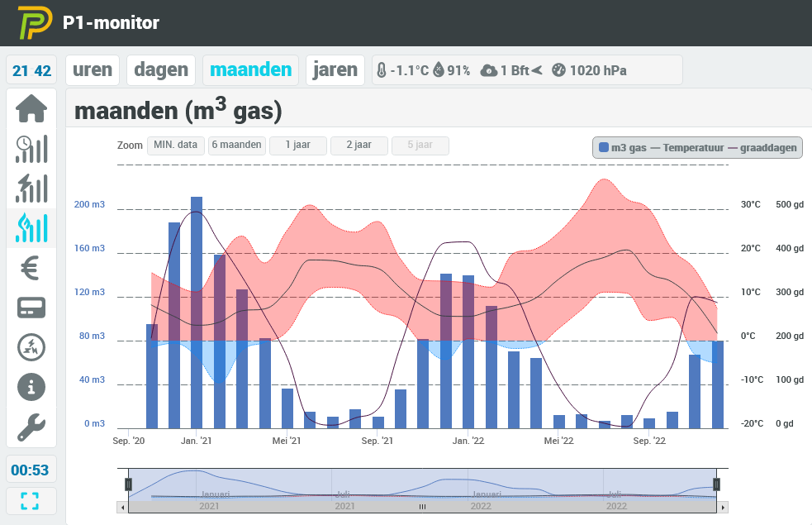
Task: Toggle Temperatuur series in legend
Action: click(687, 148)
